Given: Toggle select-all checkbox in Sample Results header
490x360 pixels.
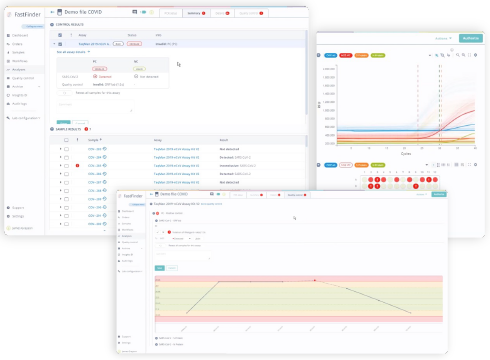Looking at the screenshot, I should pos(66,140).
